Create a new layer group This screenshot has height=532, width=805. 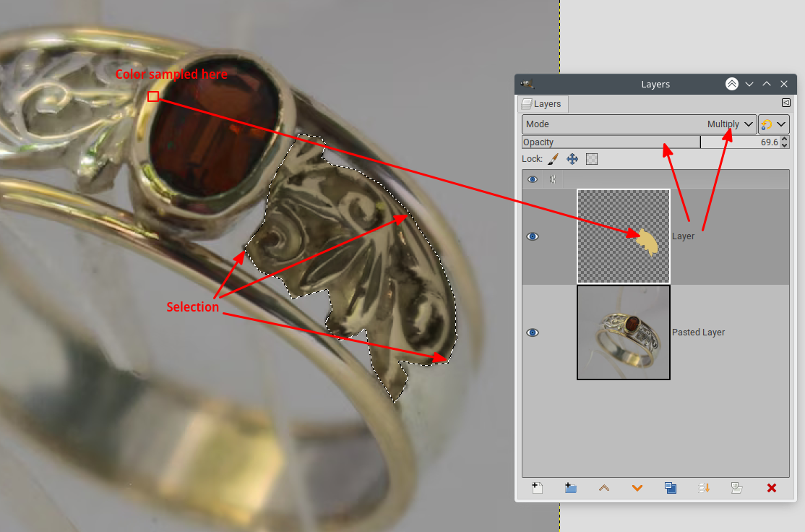pos(571,488)
